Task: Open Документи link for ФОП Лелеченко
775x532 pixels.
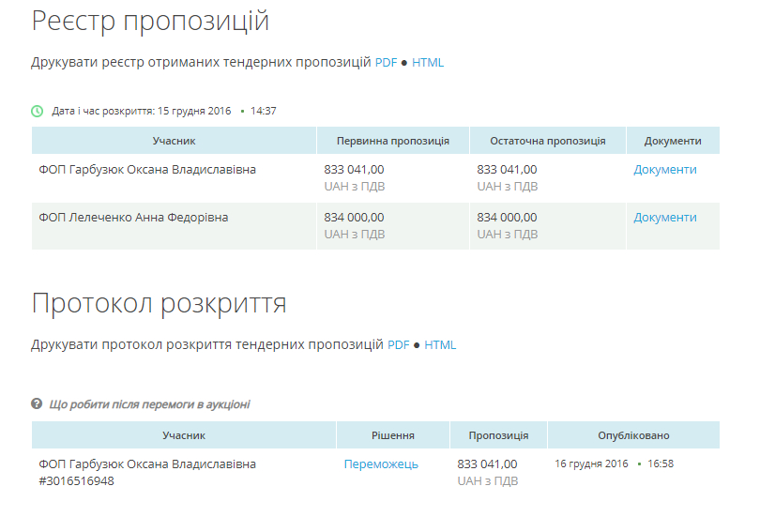Action: (664, 218)
